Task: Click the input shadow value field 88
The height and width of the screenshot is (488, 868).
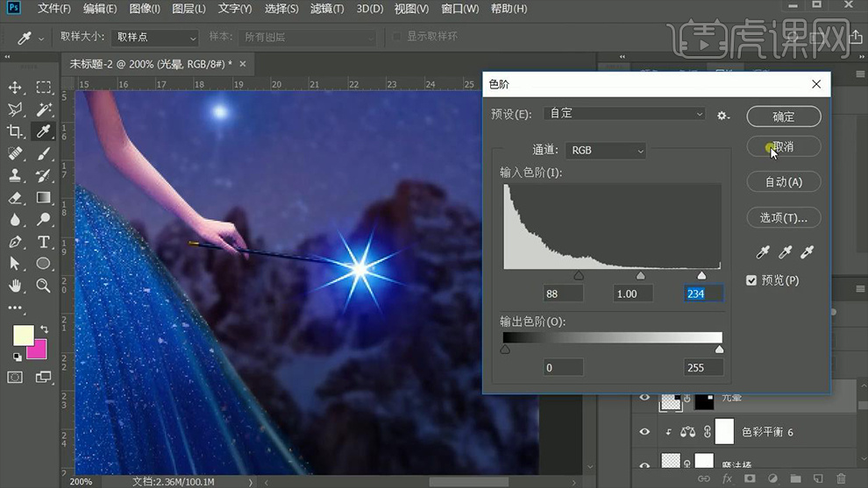Action: (x=563, y=294)
